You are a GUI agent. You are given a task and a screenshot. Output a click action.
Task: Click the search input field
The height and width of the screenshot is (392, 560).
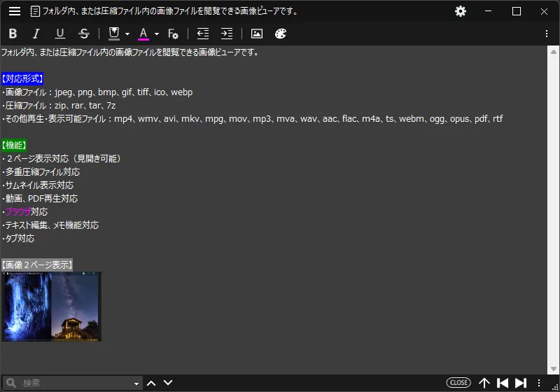[73, 383]
